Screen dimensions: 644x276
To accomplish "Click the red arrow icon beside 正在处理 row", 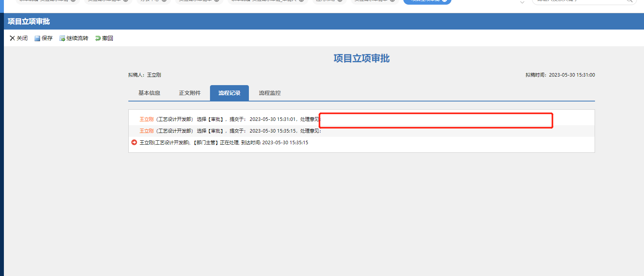I will pyautogui.click(x=134, y=142).
